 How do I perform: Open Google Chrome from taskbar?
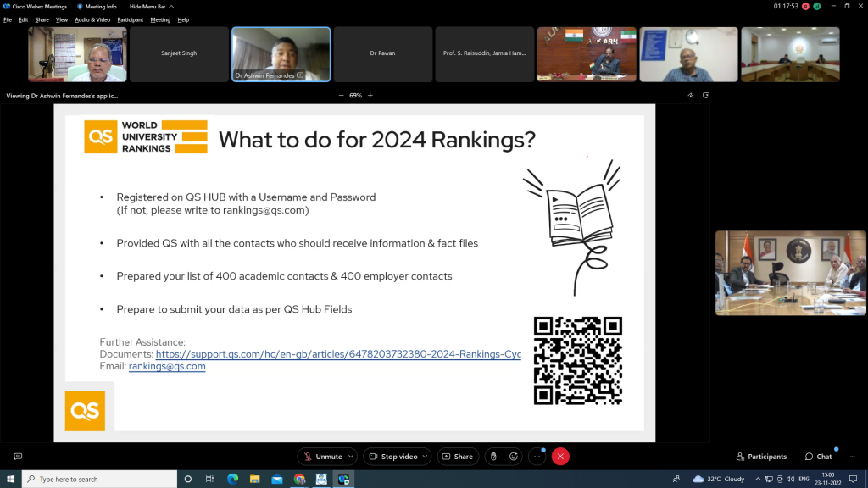pos(299,480)
